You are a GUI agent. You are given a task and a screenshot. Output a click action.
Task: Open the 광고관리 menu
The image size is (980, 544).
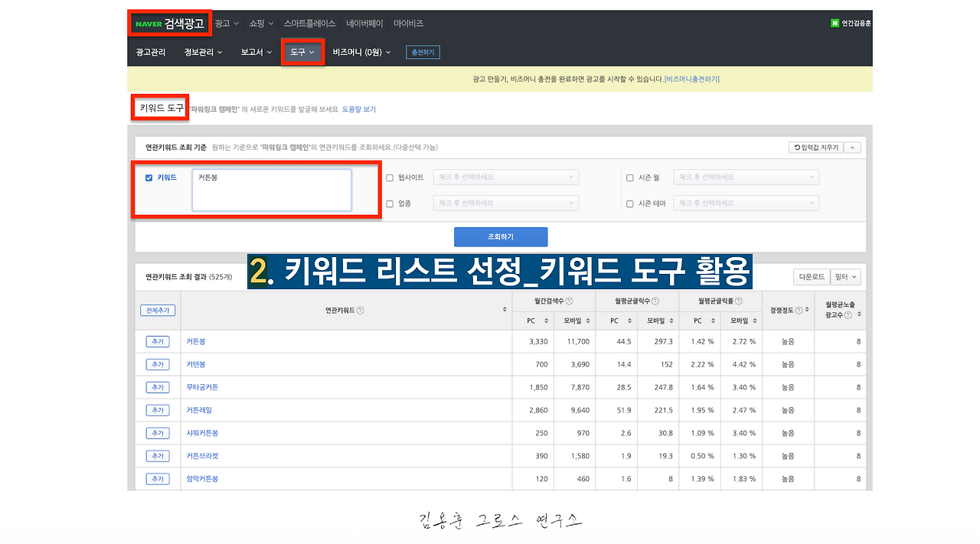(x=151, y=52)
